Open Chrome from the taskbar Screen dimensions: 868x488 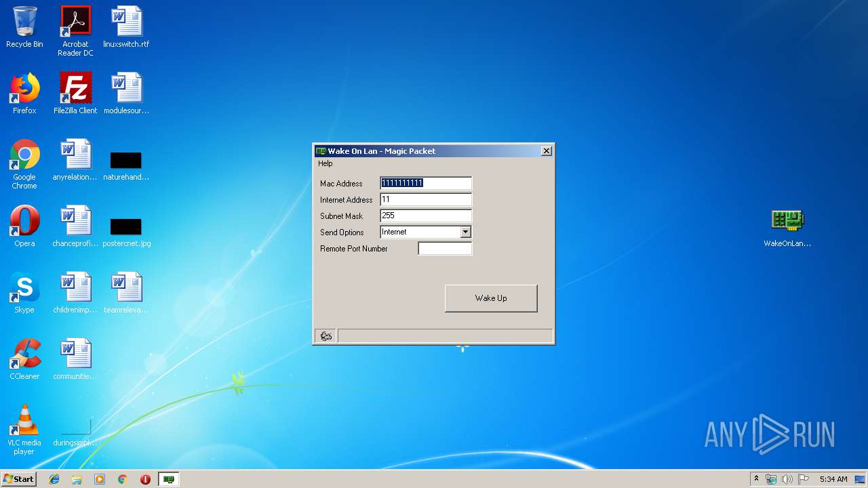coord(123,479)
